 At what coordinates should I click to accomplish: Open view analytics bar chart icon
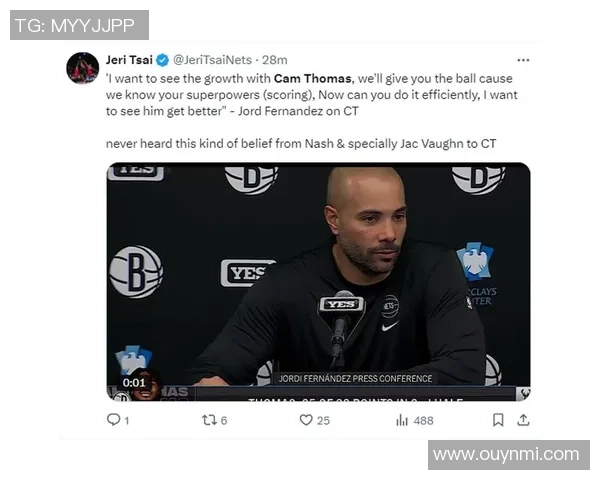point(402,420)
